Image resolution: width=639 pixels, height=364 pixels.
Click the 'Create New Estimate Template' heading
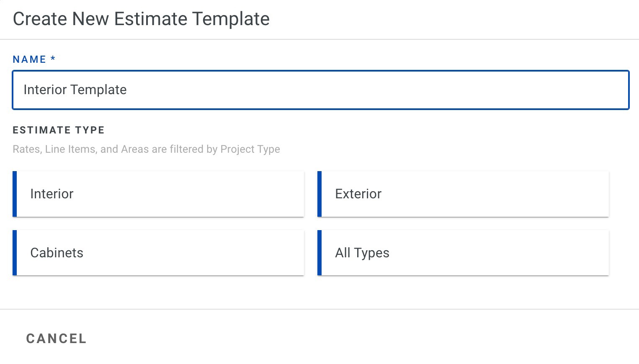pos(141,19)
